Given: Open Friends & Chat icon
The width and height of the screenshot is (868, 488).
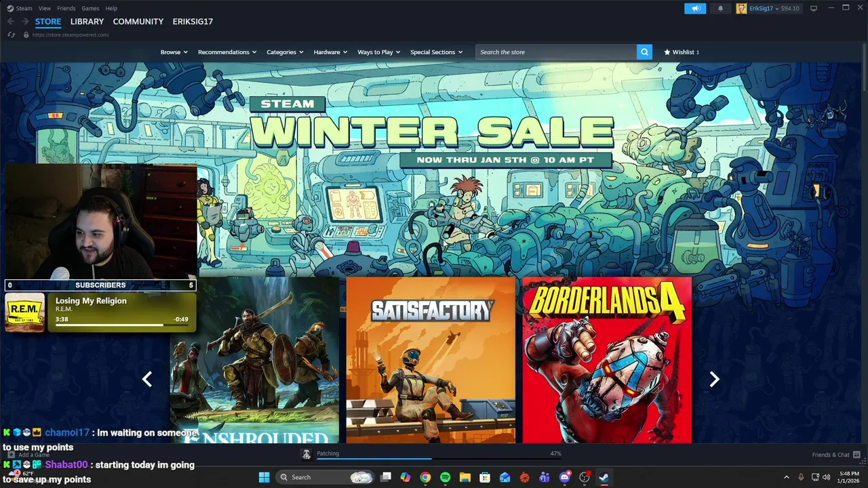Looking at the screenshot, I should click(856, 455).
